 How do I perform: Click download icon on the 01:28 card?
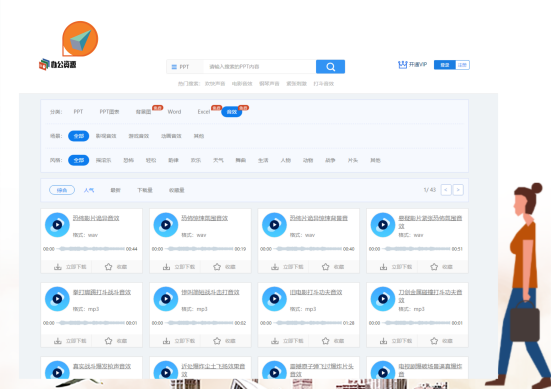275,341
